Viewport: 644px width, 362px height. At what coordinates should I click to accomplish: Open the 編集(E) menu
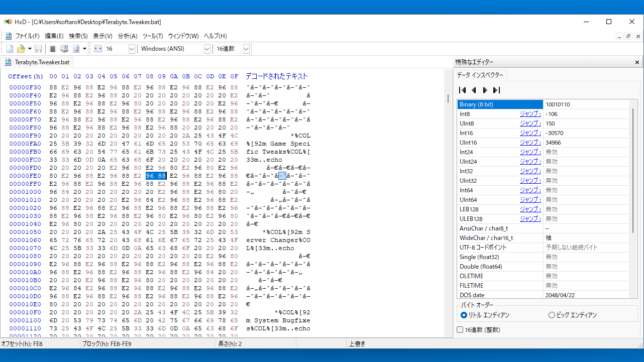(x=54, y=36)
